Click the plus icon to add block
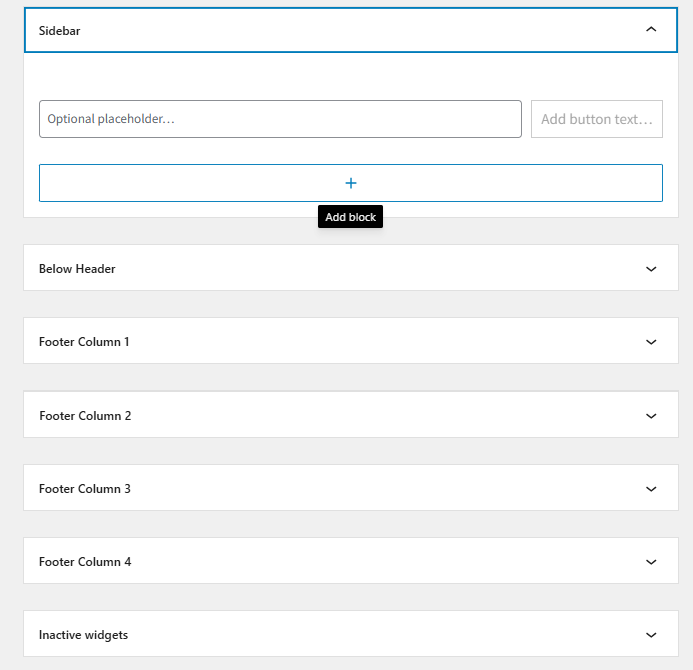This screenshot has height=670, width=693. (350, 183)
